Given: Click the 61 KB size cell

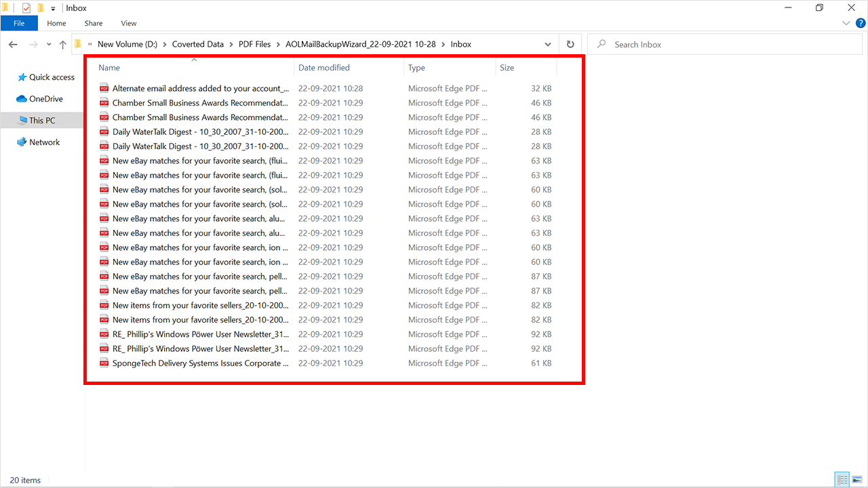Looking at the screenshot, I should pos(542,363).
